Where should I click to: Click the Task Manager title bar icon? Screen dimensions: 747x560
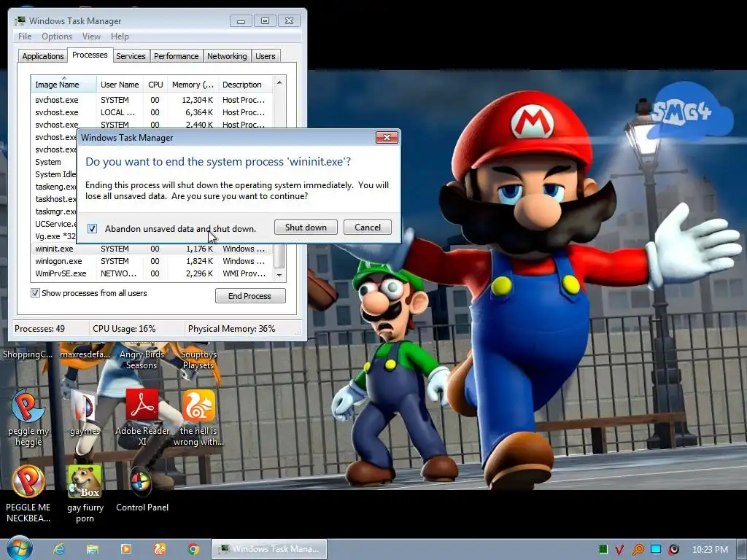(20, 20)
